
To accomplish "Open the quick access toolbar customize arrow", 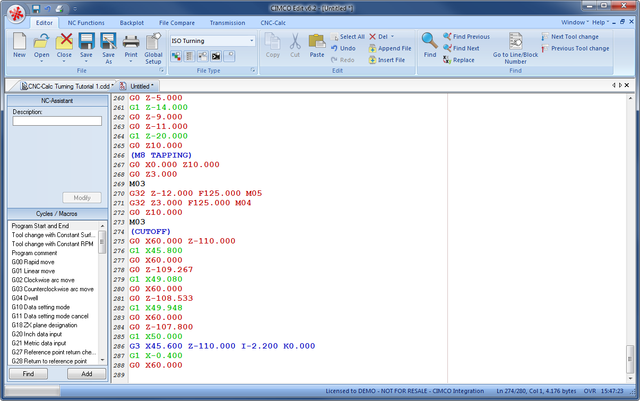I will coord(75,8).
